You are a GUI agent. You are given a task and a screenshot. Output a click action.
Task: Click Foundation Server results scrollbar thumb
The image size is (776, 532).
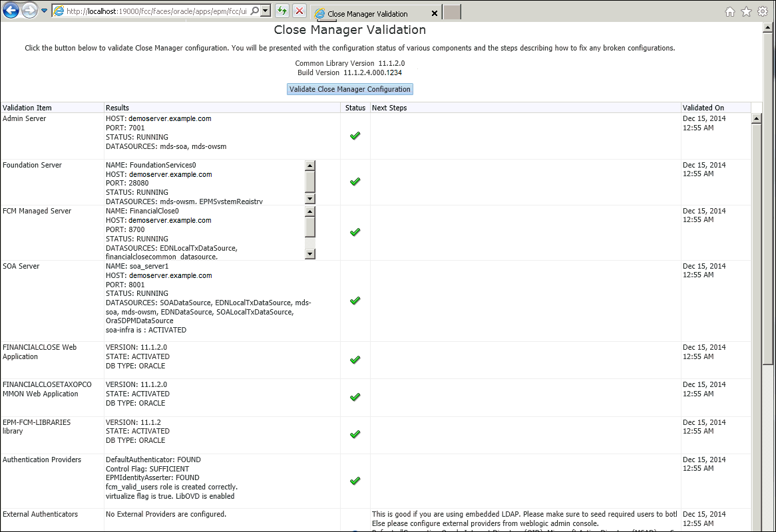[310, 182]
